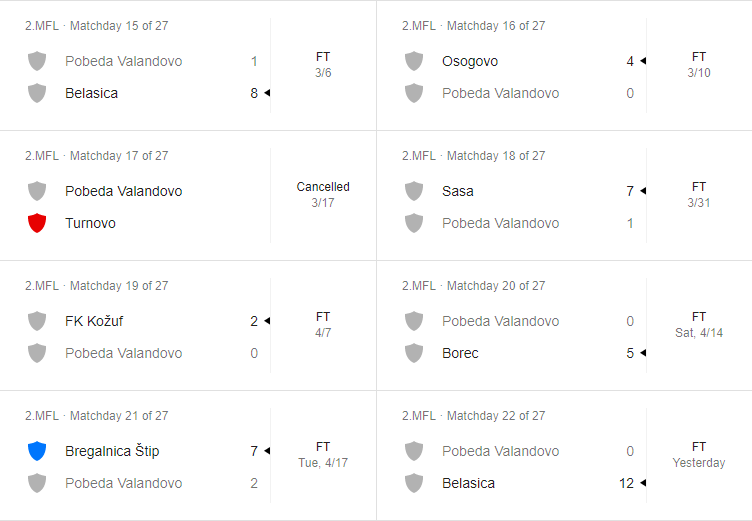Click the red Turnovo team crest
The height and width of the screenshot is (521, 752).
click(x=37, y=223)
